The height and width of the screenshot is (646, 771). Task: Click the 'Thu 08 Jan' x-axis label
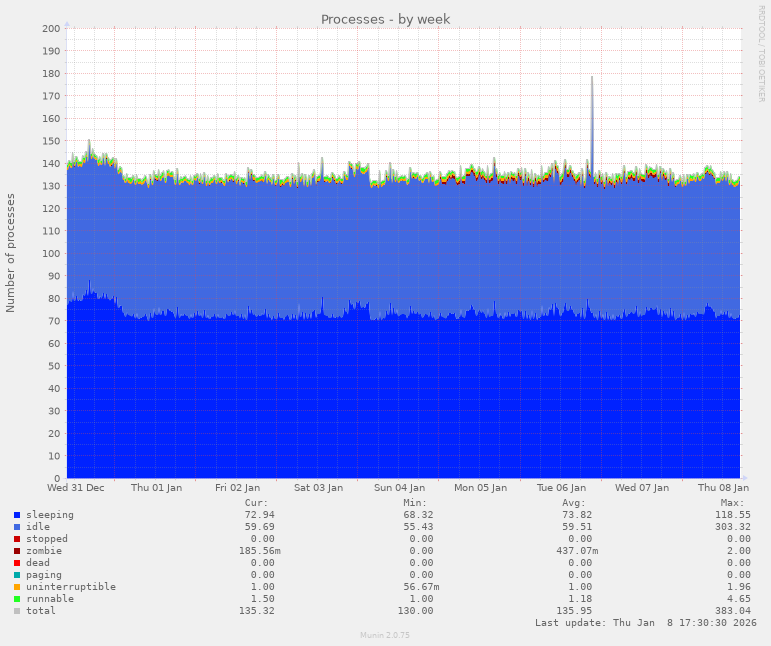tap(724, 488)
